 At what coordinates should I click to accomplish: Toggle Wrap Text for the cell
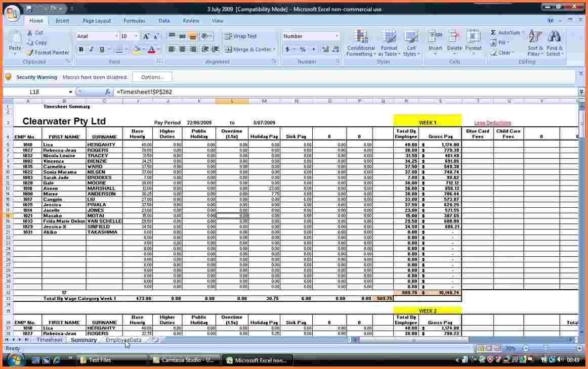241,36
